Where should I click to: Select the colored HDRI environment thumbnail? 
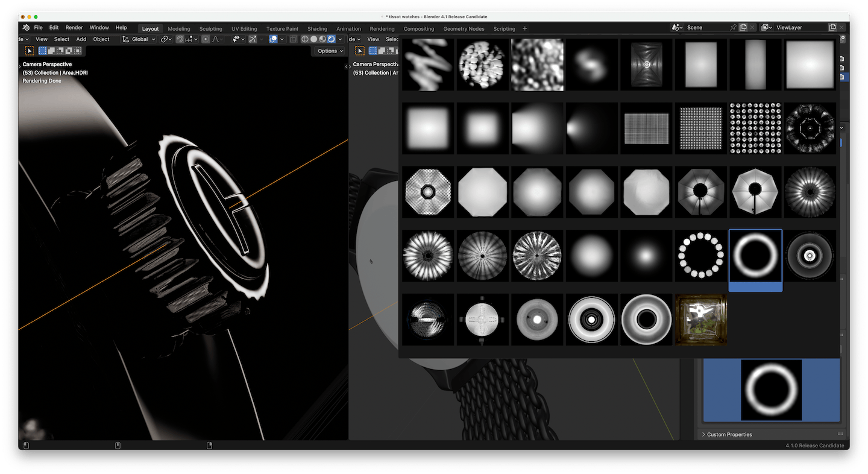pyautogui.click(x=700, y=320)
